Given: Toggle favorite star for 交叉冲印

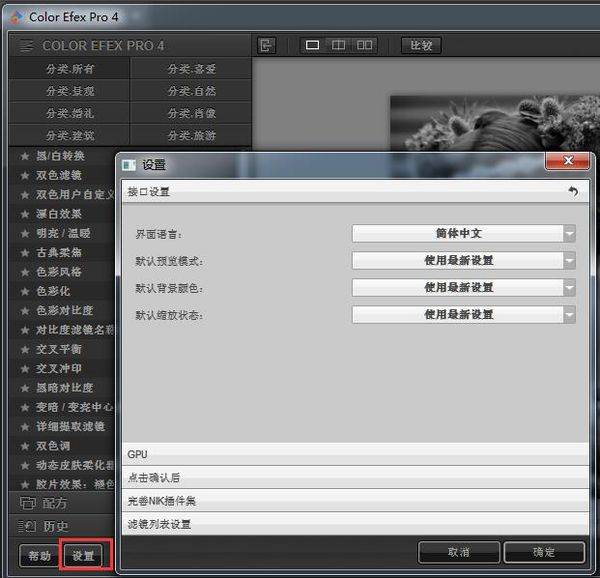Looking at the screenshot, I should click(x=25, y=368).
